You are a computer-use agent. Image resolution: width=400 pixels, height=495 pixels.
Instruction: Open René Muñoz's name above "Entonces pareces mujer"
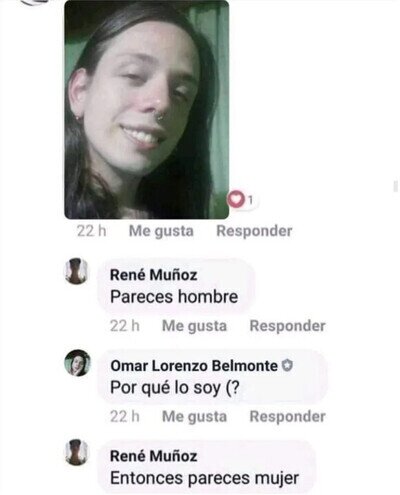tap(154, 456)
